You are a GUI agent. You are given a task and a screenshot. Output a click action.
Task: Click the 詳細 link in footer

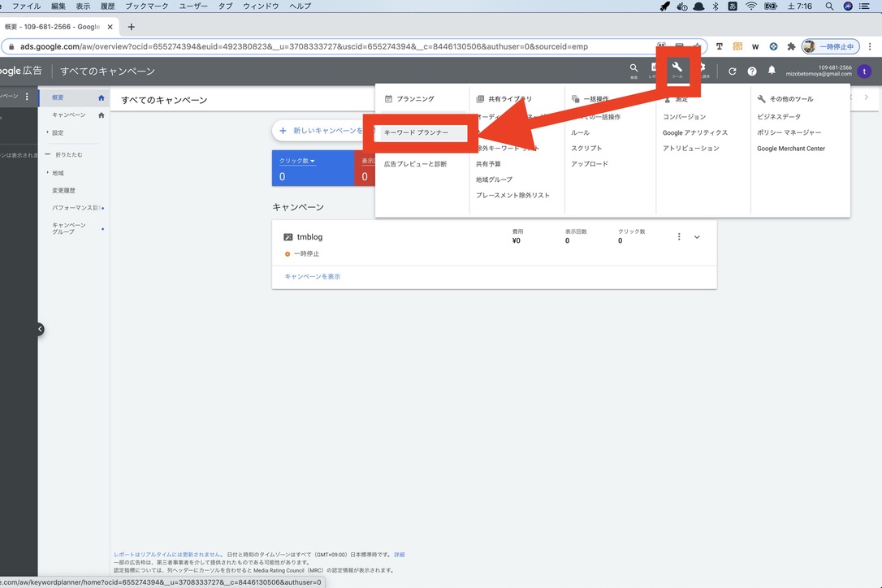(x=400, y=555)
